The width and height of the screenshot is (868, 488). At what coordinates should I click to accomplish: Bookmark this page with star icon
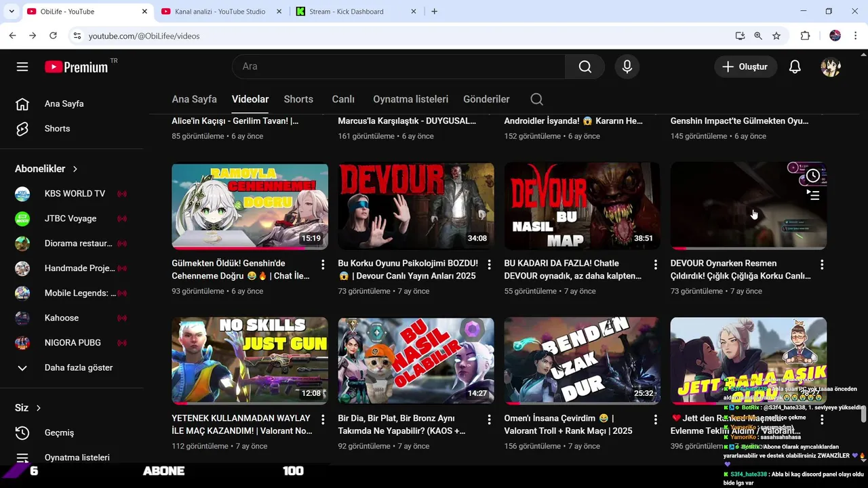(x=776, y=36)
